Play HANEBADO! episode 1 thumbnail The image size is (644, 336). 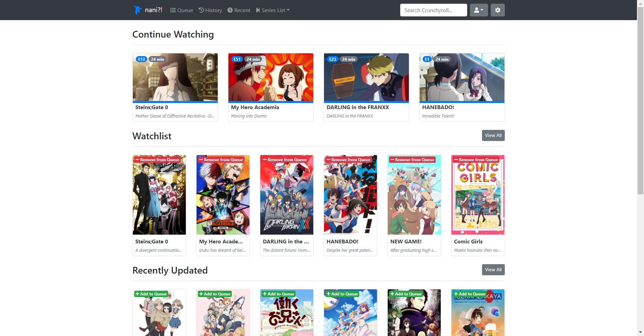[x=462, y=77]
